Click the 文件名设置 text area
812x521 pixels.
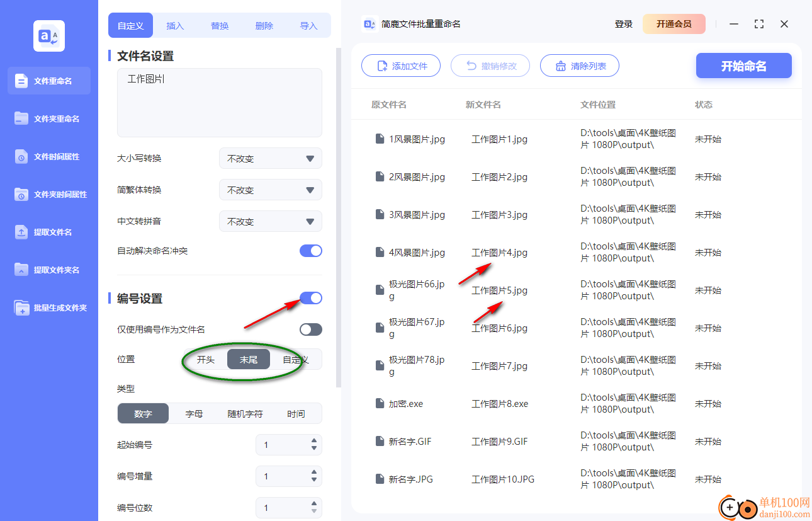pyautogui.click(x=220, y=103)
